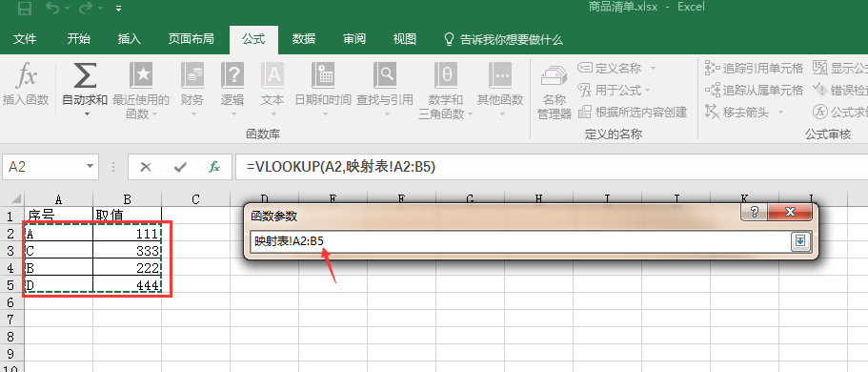The image size is (868, 372).
Task: Click the Select All corner triangle
Action: (16, 199)
